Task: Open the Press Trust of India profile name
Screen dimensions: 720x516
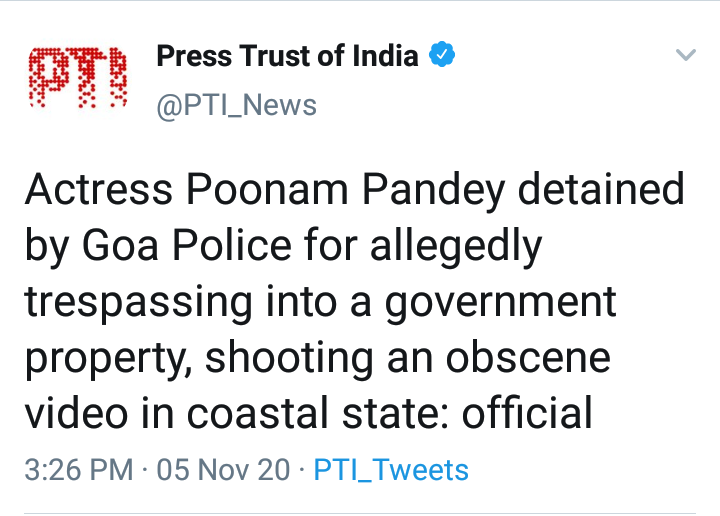Action: pyautogui.click(x=287, y=56)
